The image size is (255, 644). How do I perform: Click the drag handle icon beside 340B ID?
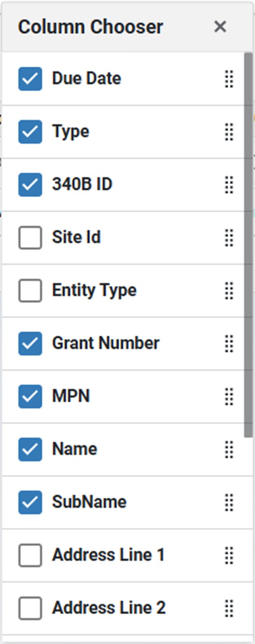tap(228, 185)
